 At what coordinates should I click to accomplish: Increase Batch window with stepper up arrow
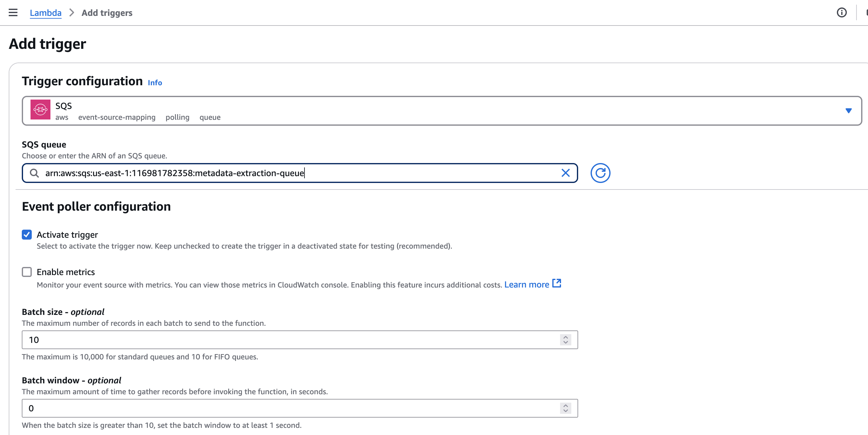[x=565, y=406]
